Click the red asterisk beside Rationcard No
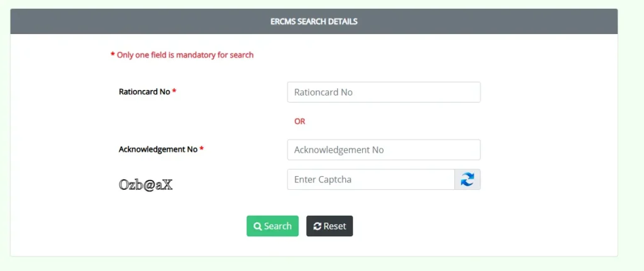Image resolution: width=644 pixels, height=271 pixels. (174, 92)
